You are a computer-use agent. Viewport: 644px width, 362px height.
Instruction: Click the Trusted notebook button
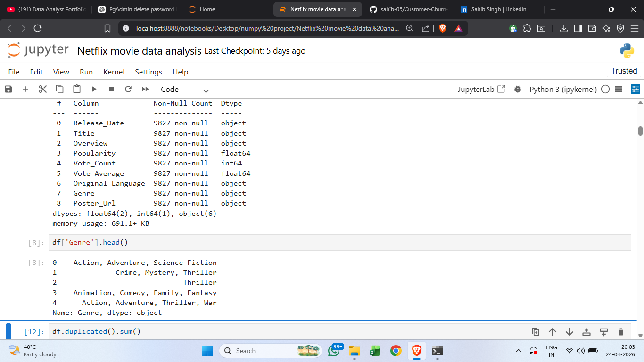[x=624, y=71]
